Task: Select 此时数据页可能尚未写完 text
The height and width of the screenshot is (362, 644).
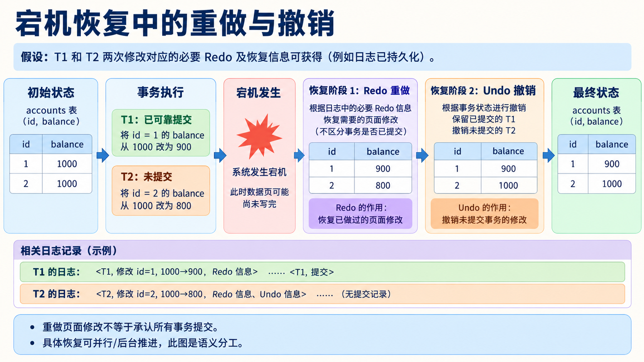Action: click(259, 198)
